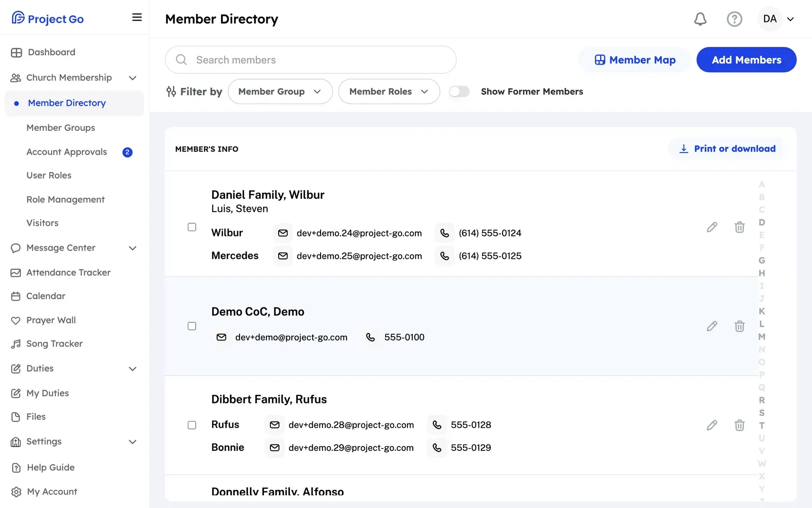Delete the Dibbert Family entry

point(740,425)
